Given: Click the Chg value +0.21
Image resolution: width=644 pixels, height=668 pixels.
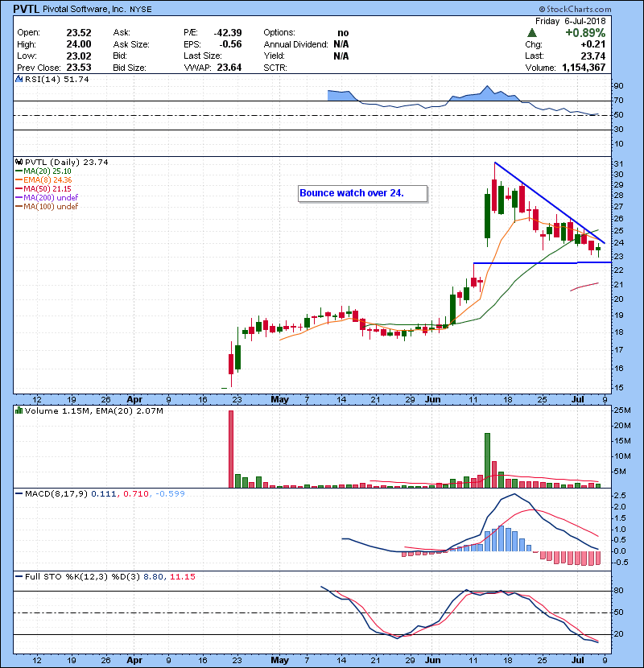Looking at the screenshot, I should point(592,44).
